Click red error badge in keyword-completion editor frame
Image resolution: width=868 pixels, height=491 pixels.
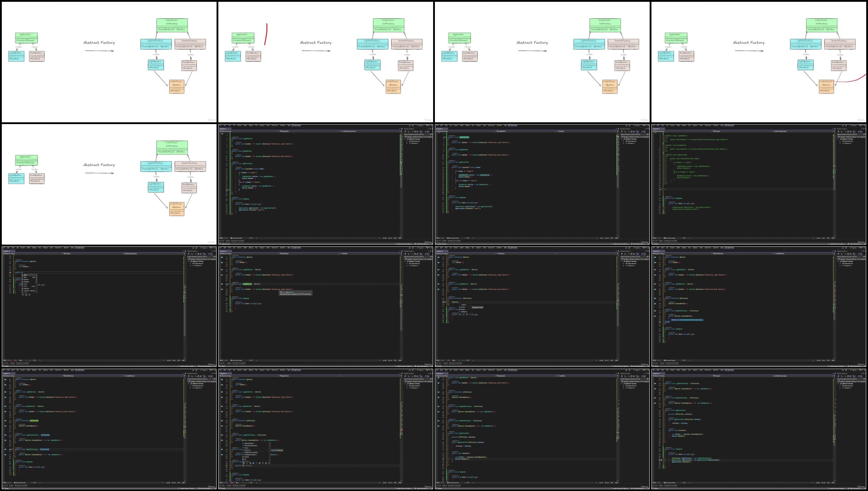15,360
